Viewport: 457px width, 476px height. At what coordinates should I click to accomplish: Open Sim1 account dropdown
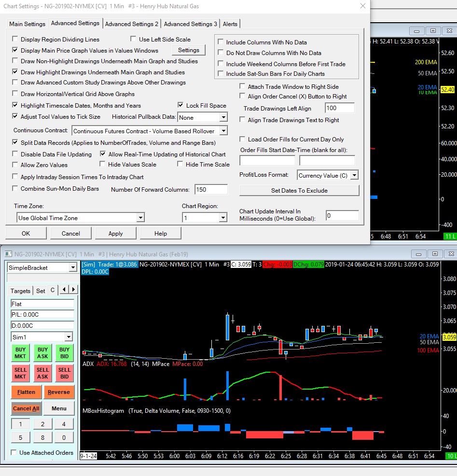coord(69,337)
